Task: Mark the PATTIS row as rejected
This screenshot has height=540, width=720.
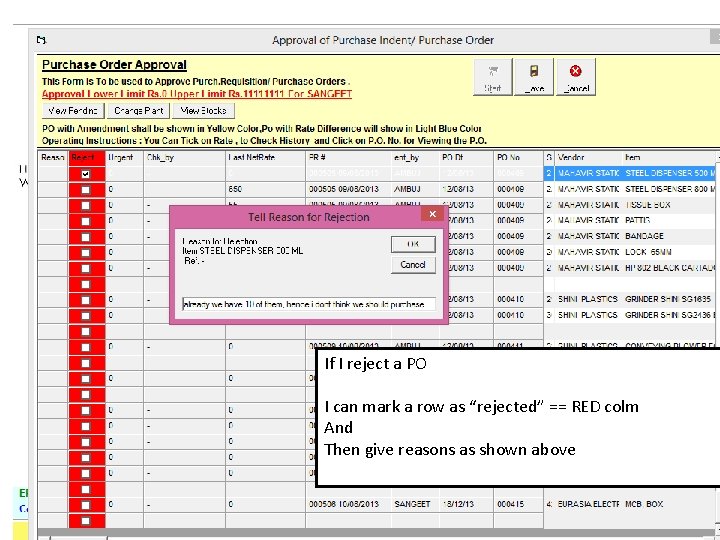Action: [x=85, y=221]
